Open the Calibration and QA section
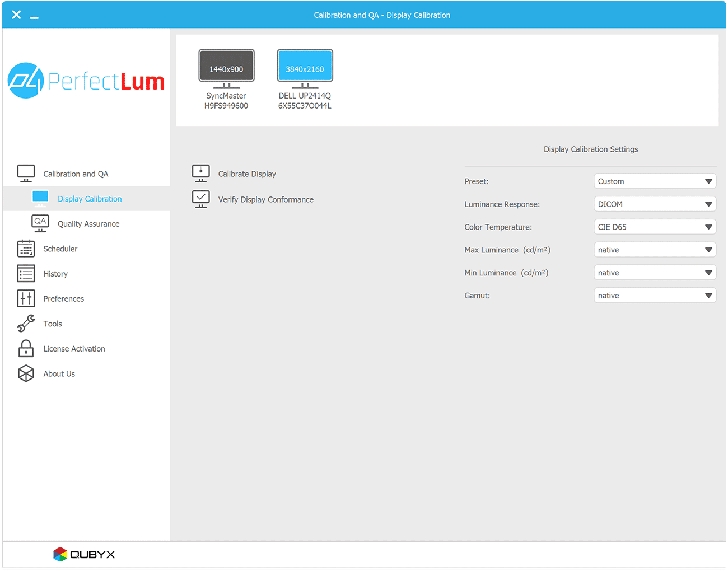728x571 pixels. 76,174
